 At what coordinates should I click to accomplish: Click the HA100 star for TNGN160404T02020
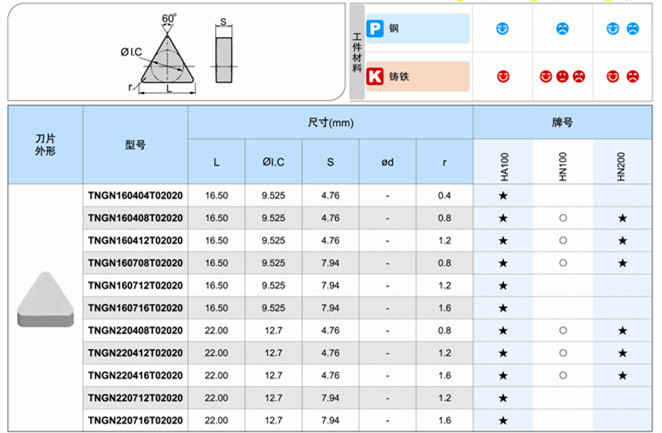pyautogui.click(x=503, y=195)
